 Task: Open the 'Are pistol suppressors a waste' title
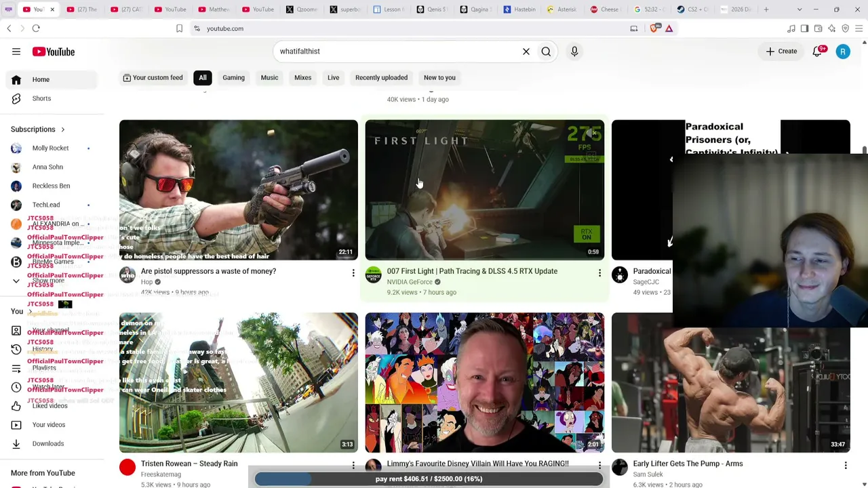[x=208, y=271]
